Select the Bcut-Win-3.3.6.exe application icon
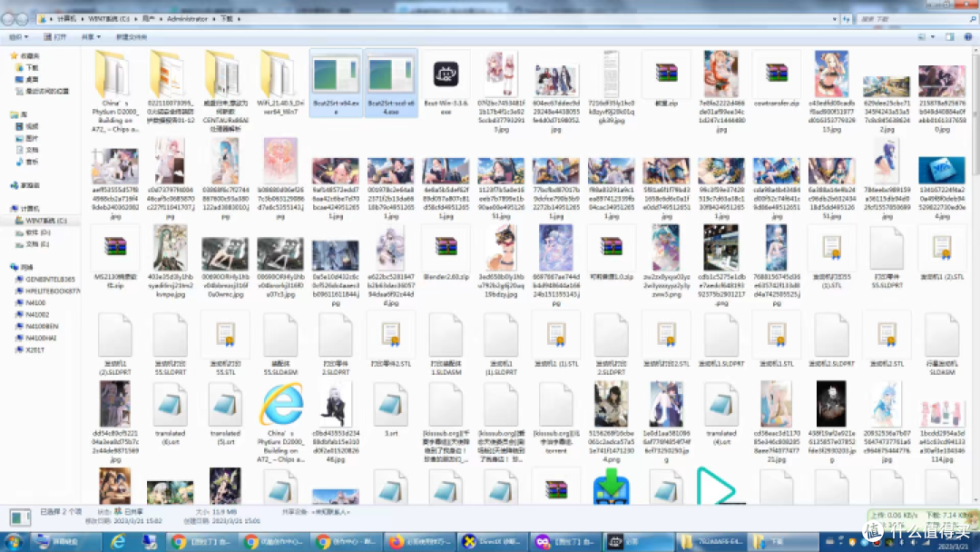The height and width of the screenshot is (552, 980). 446,75
